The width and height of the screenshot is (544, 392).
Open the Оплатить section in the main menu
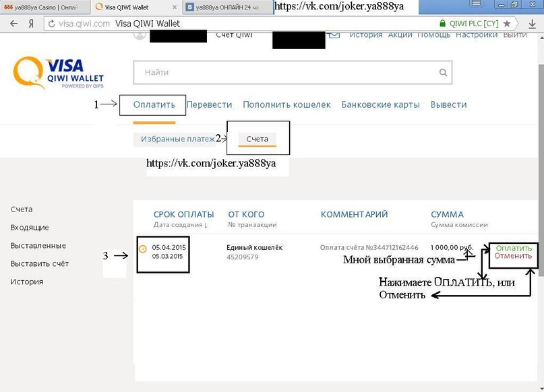pos(154,104)
